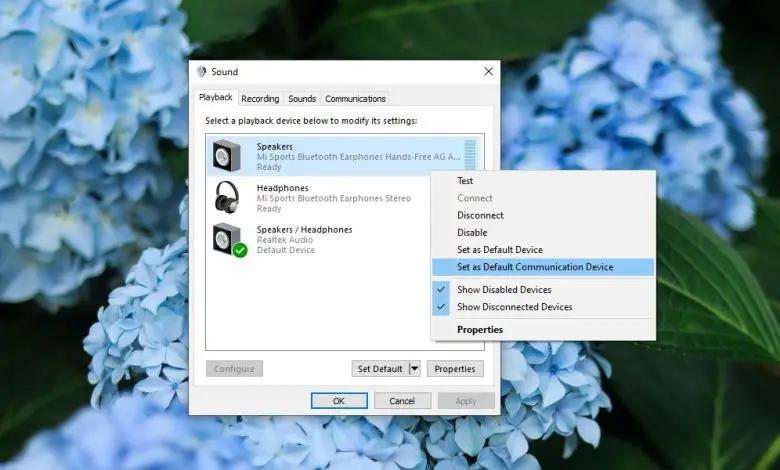Click the Cancel button

click(402, 401)
